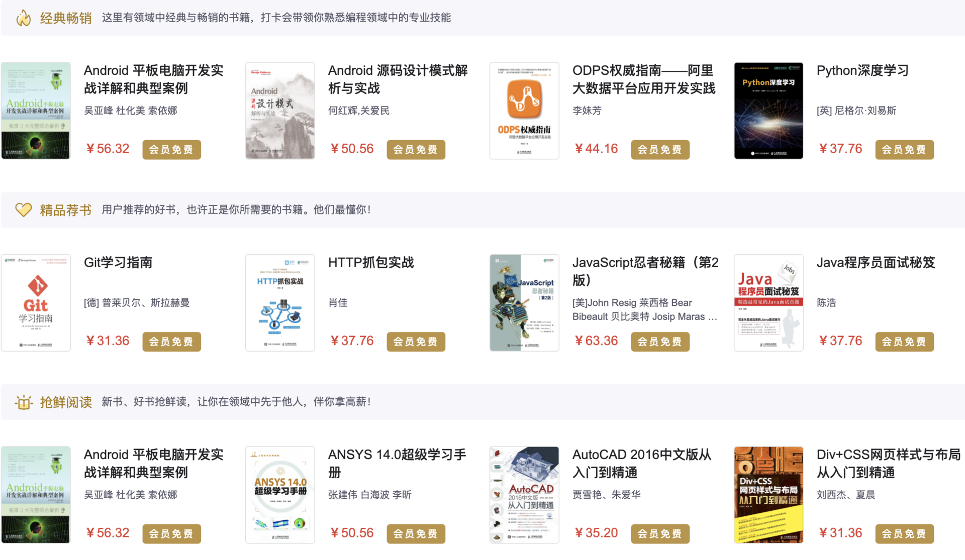Screen dimensions: 965x560
Task: Click 会员免费 button for Git学习指南
Action: point(171,342)
